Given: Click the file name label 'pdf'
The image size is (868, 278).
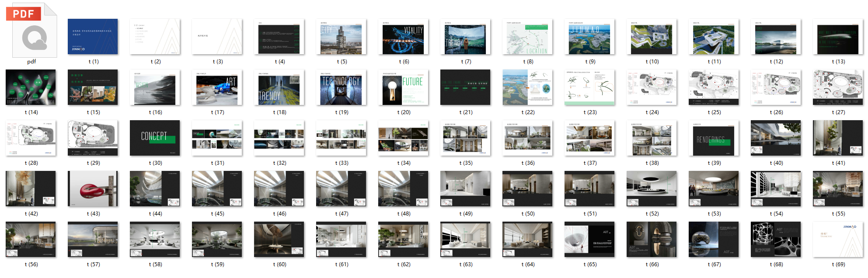Looking at the screenshot, I should pyautogui.click(x=31, y=62).
